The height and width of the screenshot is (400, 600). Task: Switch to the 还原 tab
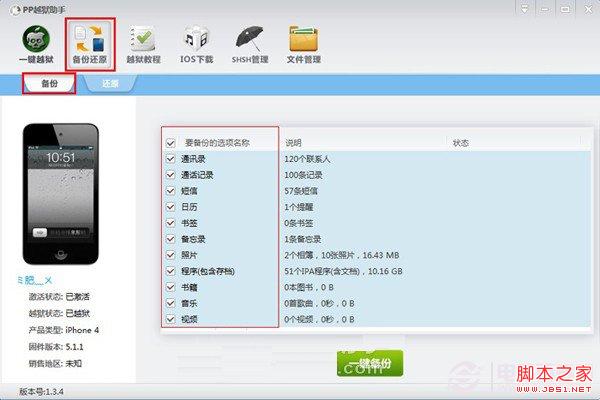click(x=110, y=83)
